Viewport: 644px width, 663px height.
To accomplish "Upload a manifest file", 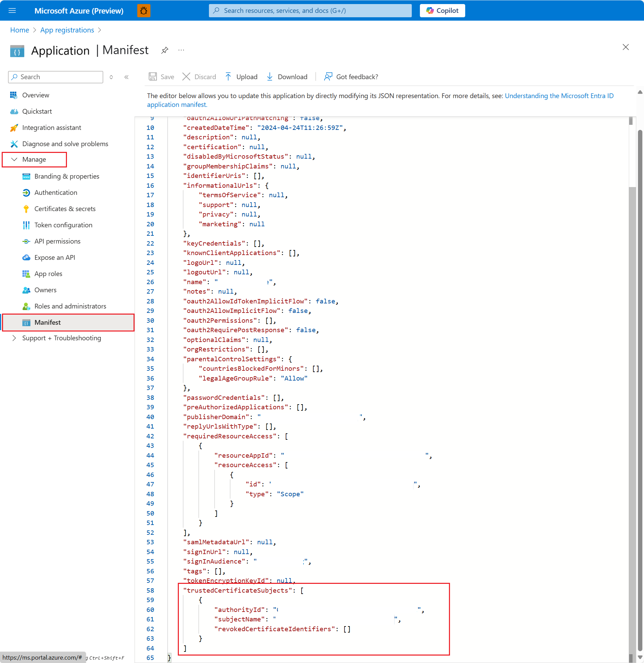I will click(241, 76).
